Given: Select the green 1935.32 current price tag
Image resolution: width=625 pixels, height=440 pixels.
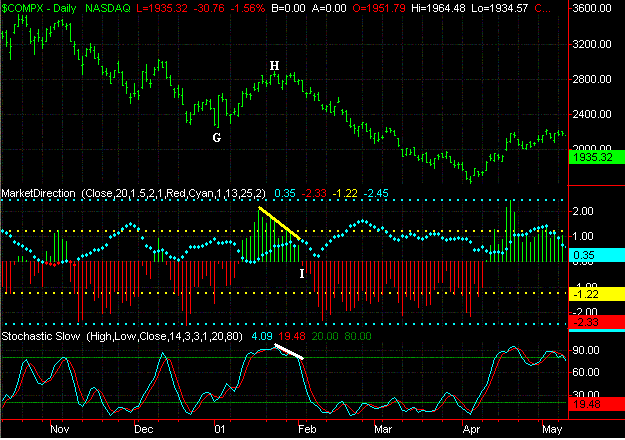Looking at the screenshot, I should coord(596,157).
